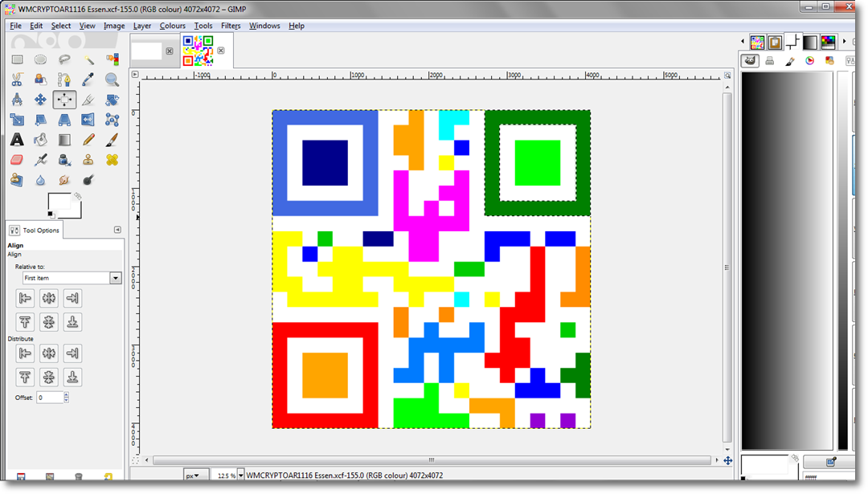This screenshot has height=494, width=868.
Task: Select the Airbrush tool
Action: pos(40,160)
